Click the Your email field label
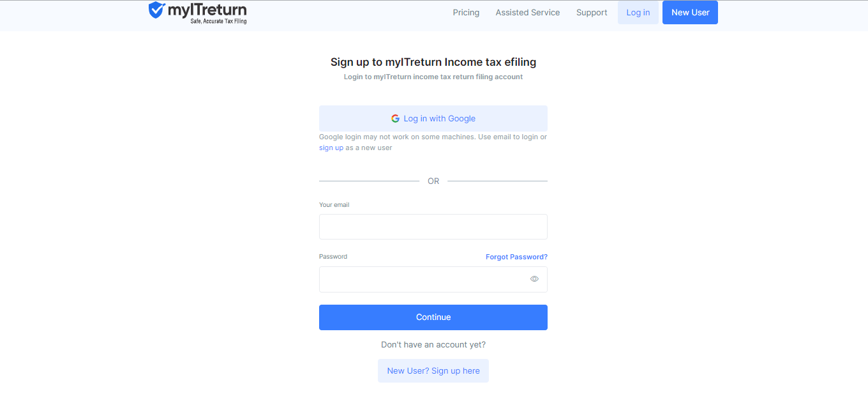 click(x=334, y=205)
